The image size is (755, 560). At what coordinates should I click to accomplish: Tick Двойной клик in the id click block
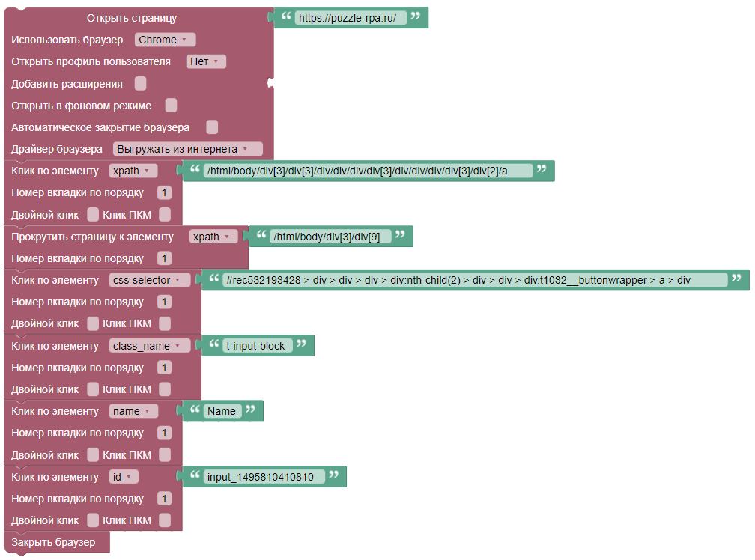93,520
